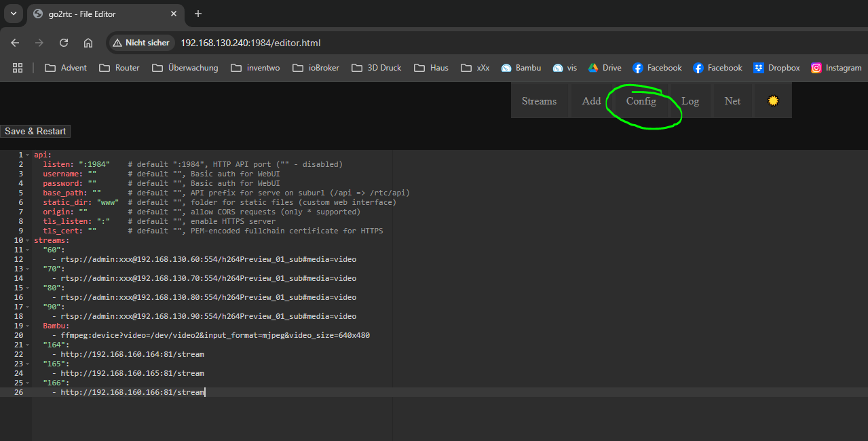Click the Save & Restart button
This screenshot has height=441, width=868.
(35, 131)
